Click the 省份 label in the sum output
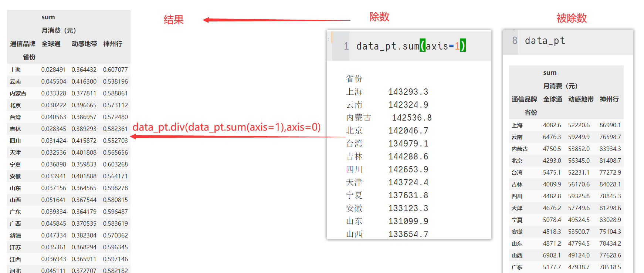644x273 pixels. tap(354, 79)
